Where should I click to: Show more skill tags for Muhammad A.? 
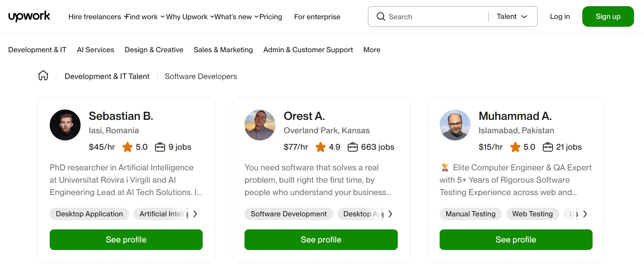click(x=585, y=214)
